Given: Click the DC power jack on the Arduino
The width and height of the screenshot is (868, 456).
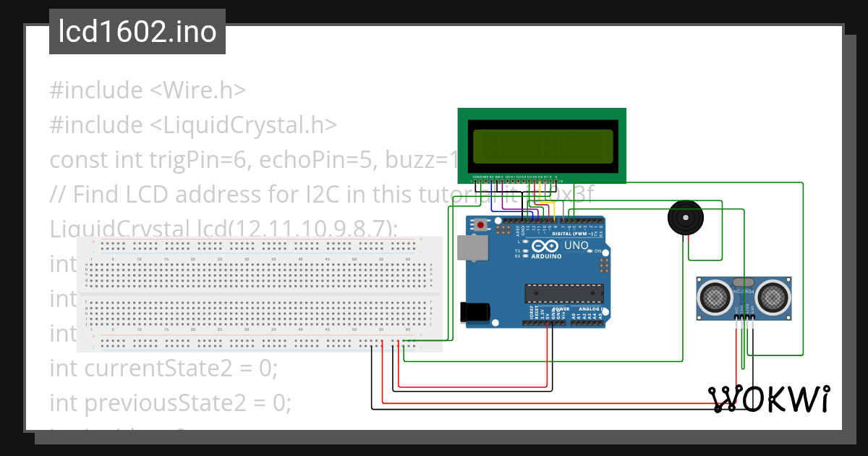Looking at the screenshot, I should click(x=475, y=311).
